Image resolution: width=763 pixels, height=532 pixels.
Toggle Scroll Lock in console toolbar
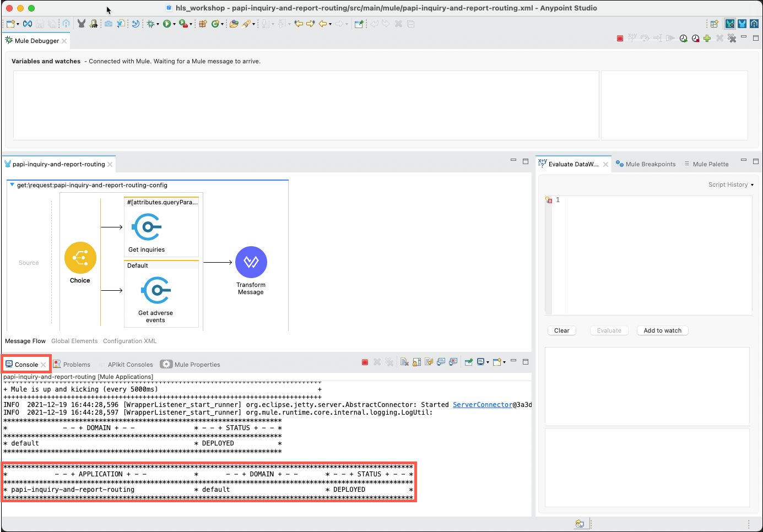[x=416, y=362]
